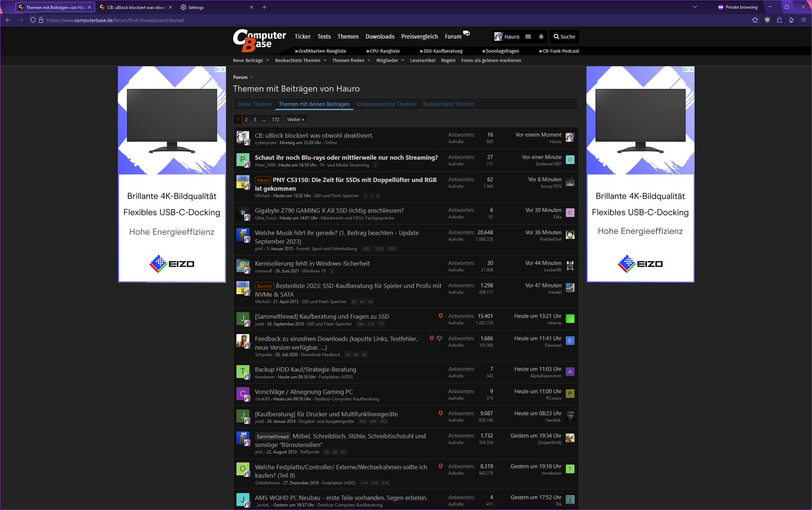Switch to the Unbeantwortete Themen tab

coord(386,104)
